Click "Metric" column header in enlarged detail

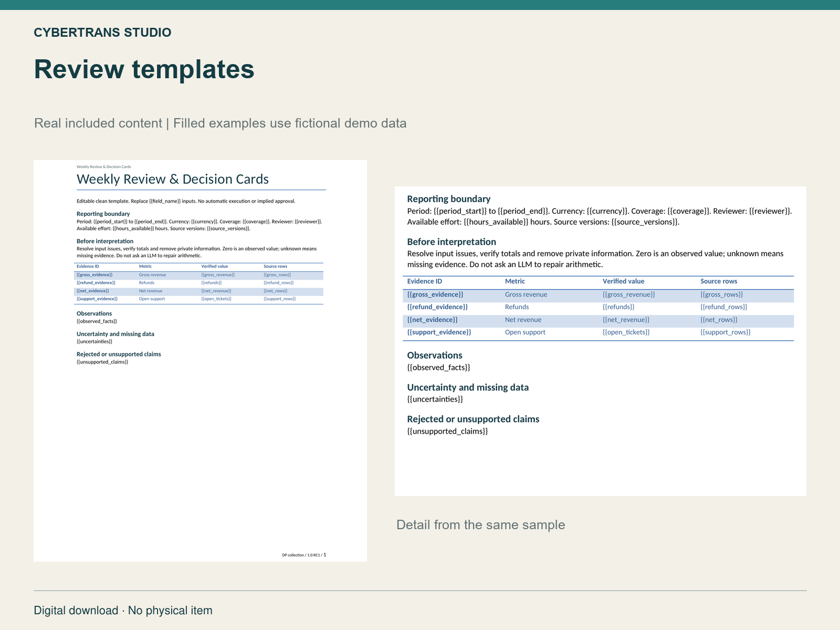[x=515, y=281]
